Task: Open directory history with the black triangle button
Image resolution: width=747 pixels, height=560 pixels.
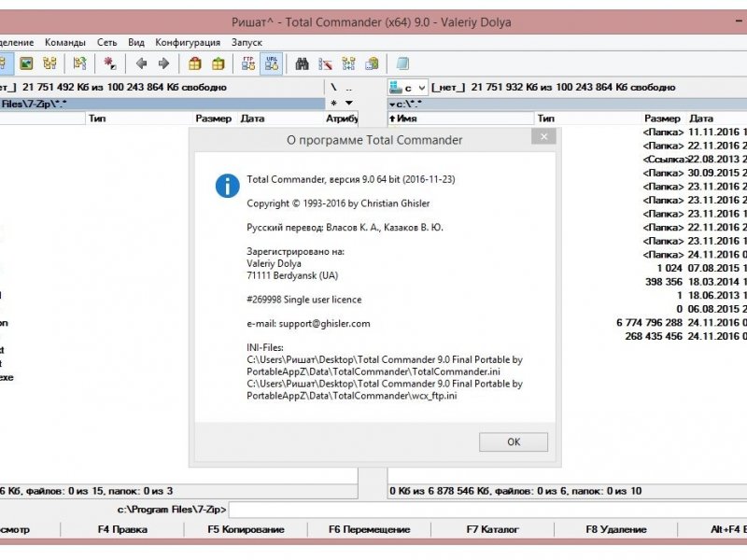Action: 349,103
